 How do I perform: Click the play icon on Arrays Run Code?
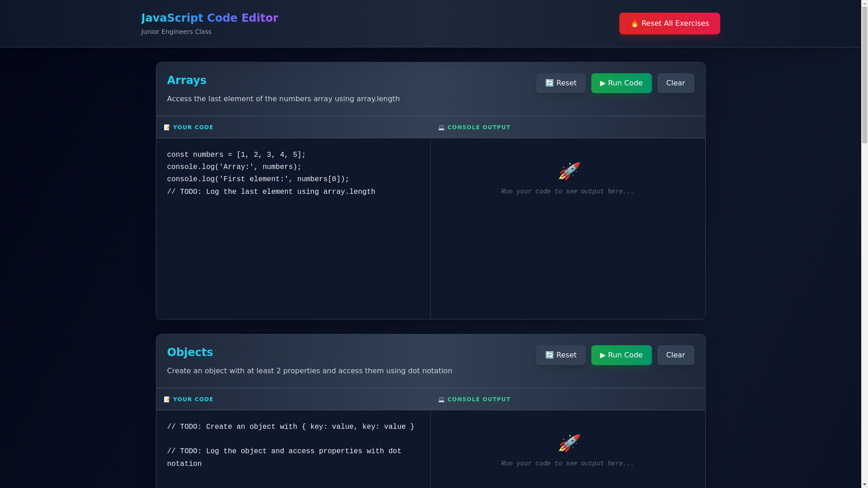click(603, 83)
